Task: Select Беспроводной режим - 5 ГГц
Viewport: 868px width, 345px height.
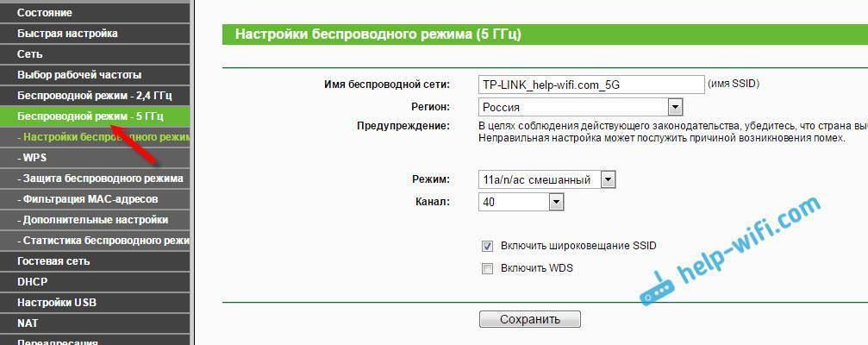Action: (x=90, y=116)
